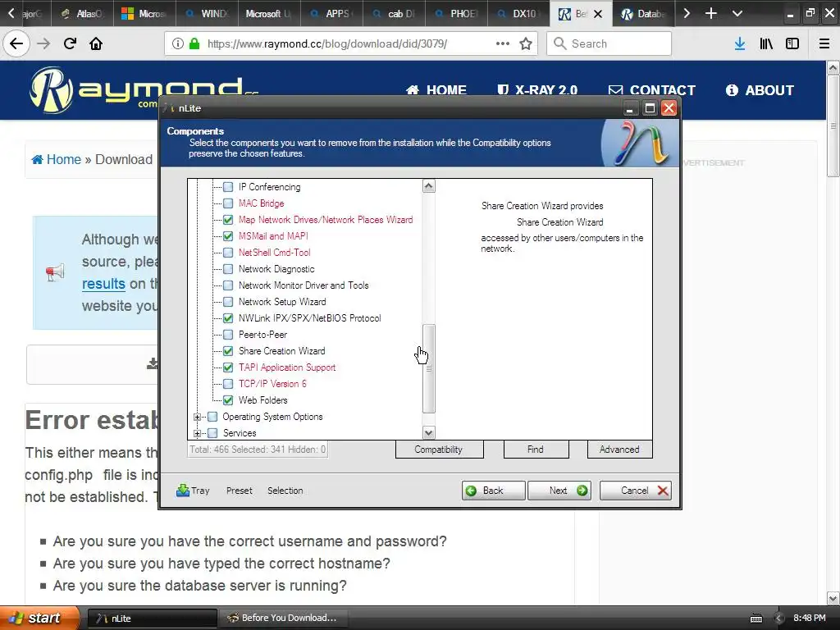Open the Preset menu
The width and height of the screenshot is (840, 630).
tap(239, 491)
